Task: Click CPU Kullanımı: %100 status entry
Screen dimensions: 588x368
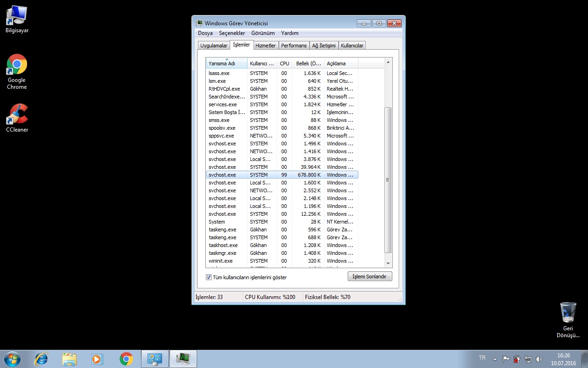Action: click(x=270, y=297)
